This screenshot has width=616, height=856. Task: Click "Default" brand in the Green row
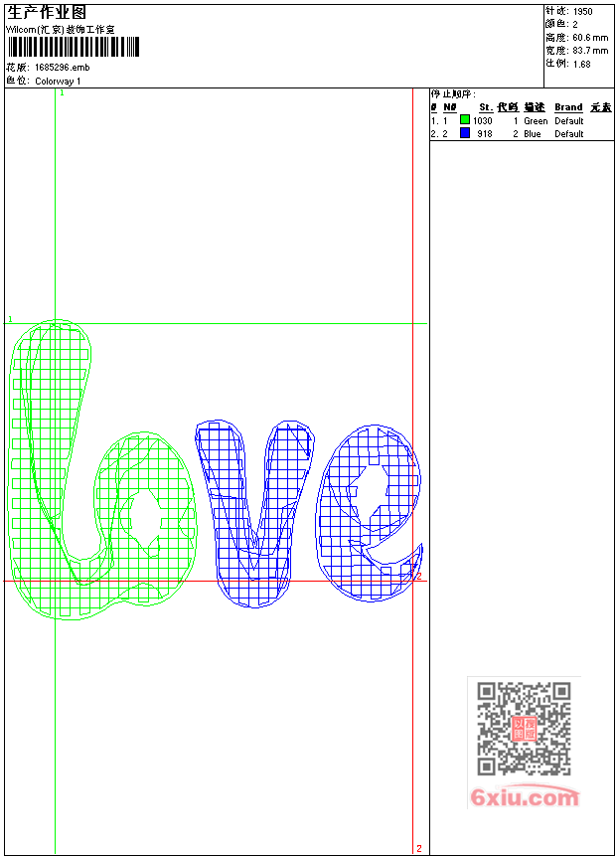pos(569,120)
